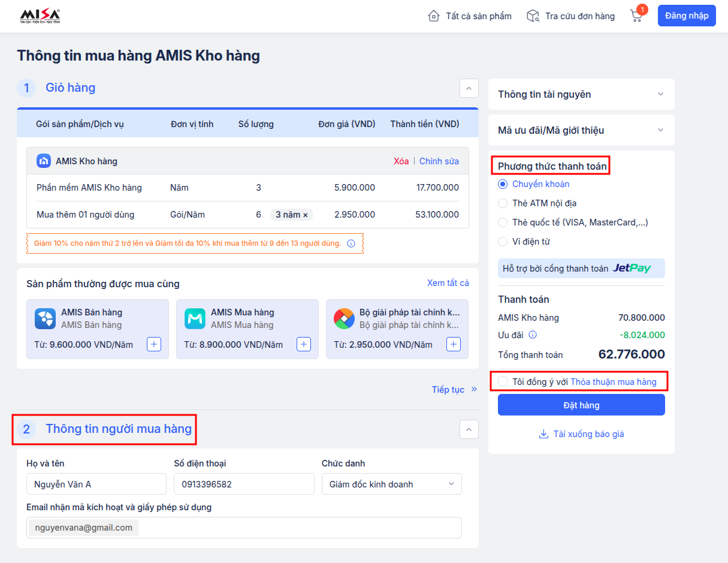Image resolution: width=728 pixels, height=563 pixels.
Task: Click the Tiếp tục link
Action: (448, 390)
